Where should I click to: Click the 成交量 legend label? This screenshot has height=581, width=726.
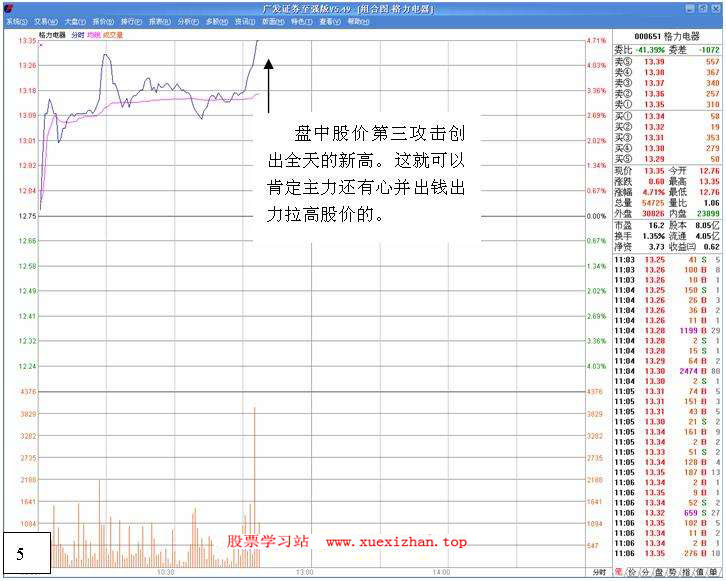[x=113, y=35]
